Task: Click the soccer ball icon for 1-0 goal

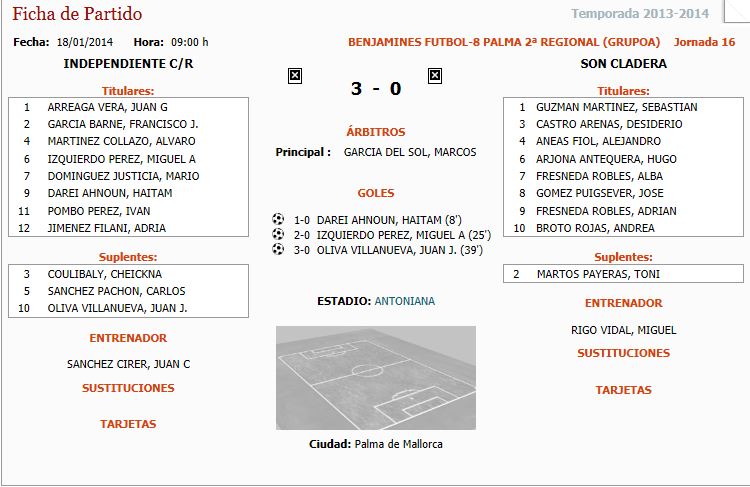Action: pyautogui.click(x=278, y=219)
